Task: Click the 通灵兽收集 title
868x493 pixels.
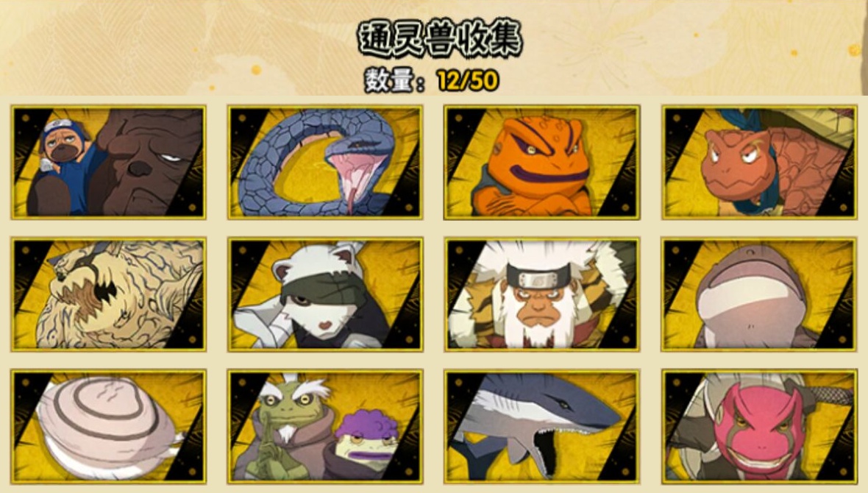Action: [440, 39]
